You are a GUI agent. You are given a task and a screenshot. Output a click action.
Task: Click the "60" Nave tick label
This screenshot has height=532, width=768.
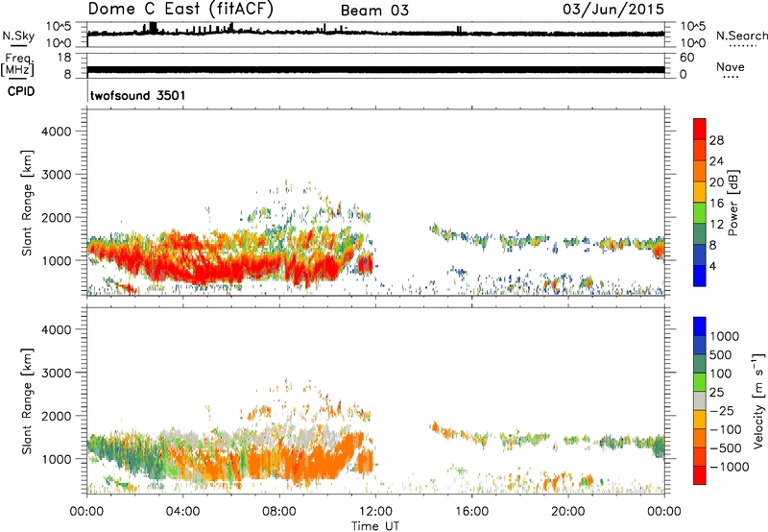coord(686,58)
